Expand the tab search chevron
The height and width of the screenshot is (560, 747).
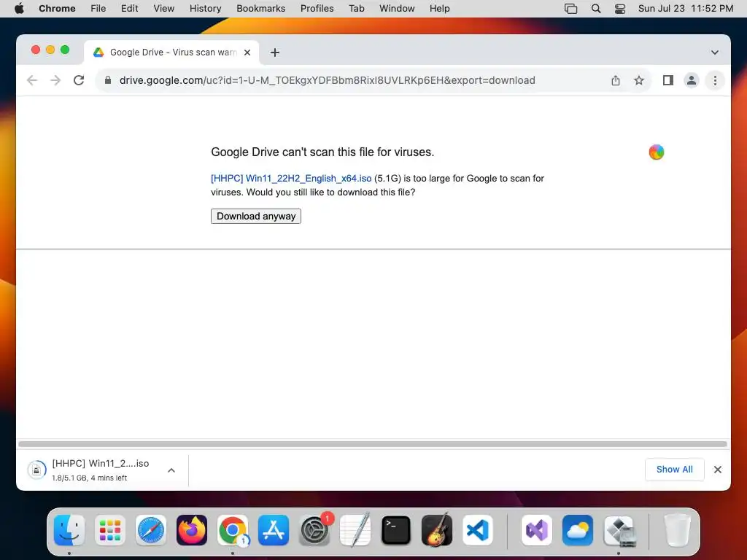pos(715,52)
